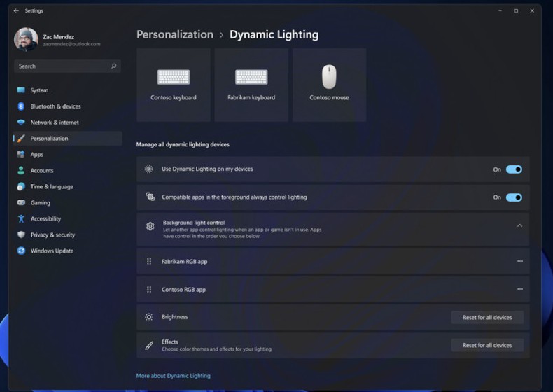Select the Contoso keyboard device card
The height and width of the screenshot is (392, 553).
[x=174, y=85]
